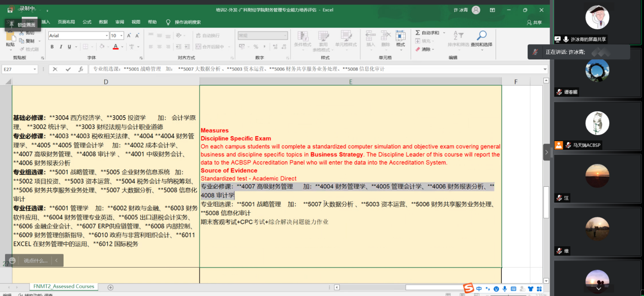Open the Data (数据) tab
The width and height of the screenshot is (644, 296).
point(103,22)
